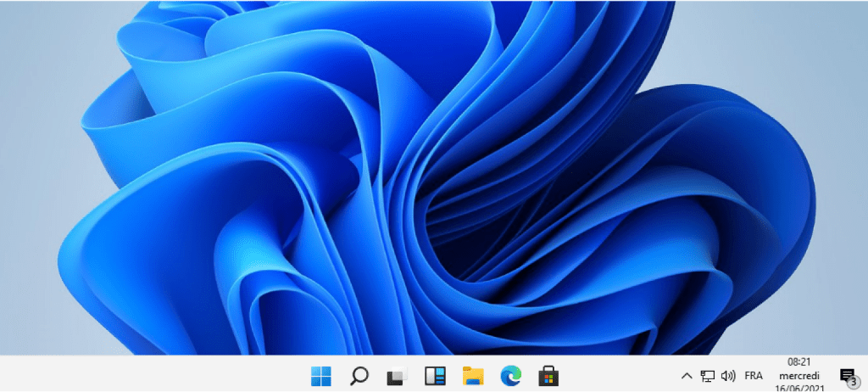Click the notification count badge showing 3
This screenshot has width=868, height=392.
(851, 381)
